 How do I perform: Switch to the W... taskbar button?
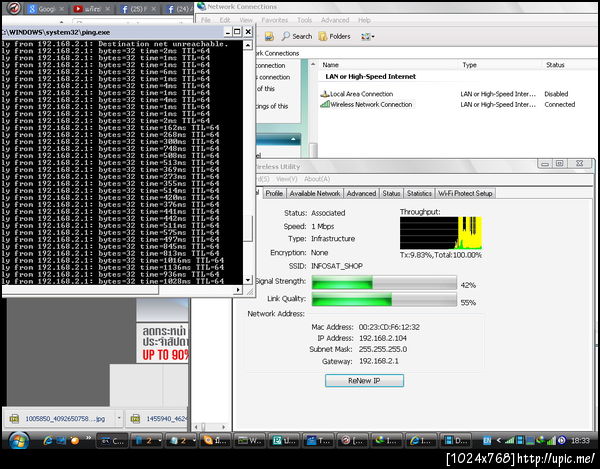250,441
